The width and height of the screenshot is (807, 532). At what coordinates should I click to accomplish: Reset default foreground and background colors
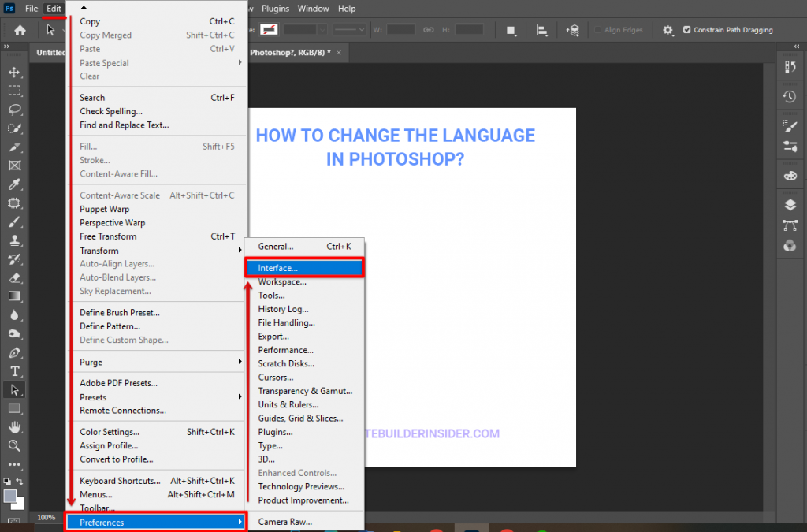(x=7, y=481)
